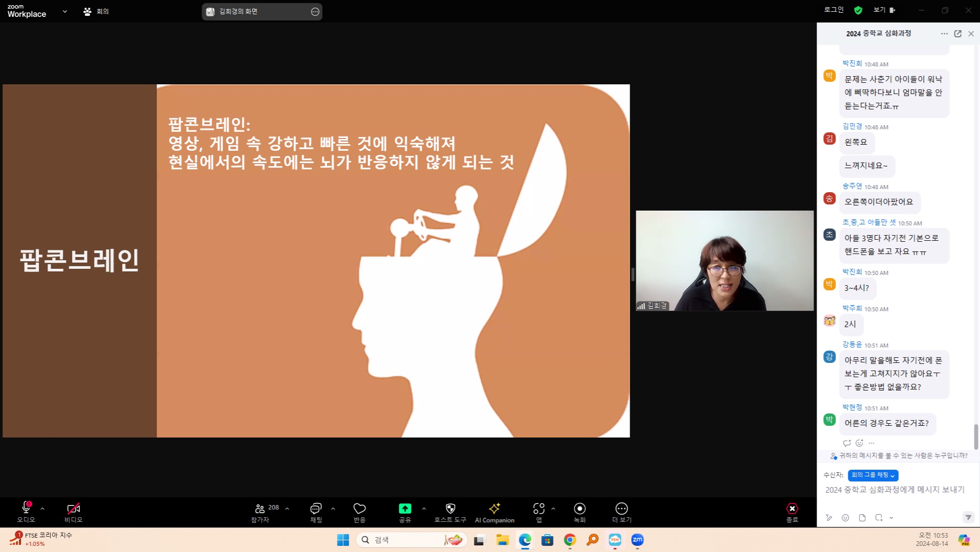980x552 pixels.
Task: Open the 앱 apps icon
Action: click(x=539, y=512)
